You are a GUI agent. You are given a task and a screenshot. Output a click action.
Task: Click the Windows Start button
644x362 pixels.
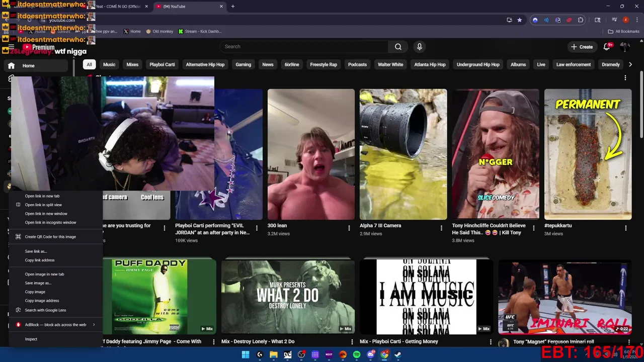(x=246, y=354)
